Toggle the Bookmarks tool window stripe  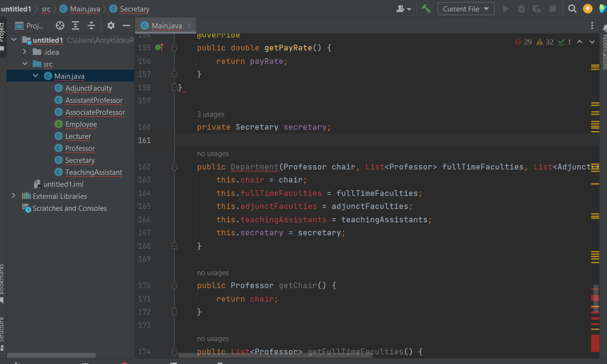coord(2,281)
